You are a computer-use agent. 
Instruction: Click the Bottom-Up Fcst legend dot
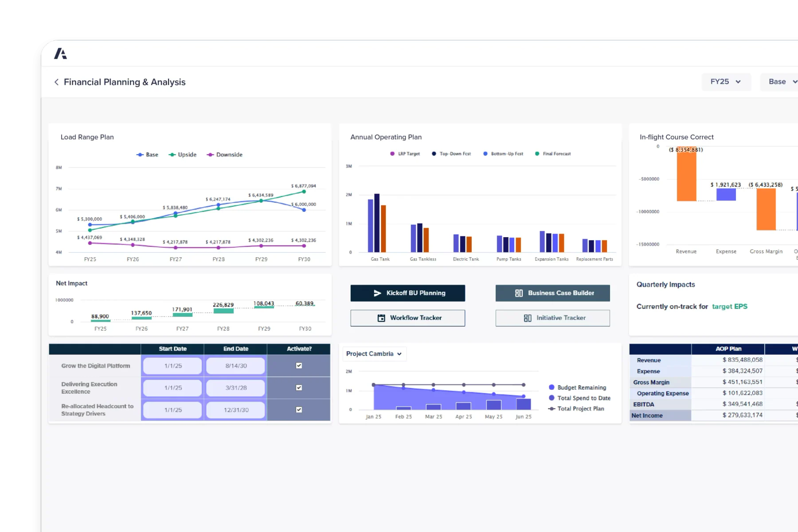[x=485, y=154]
